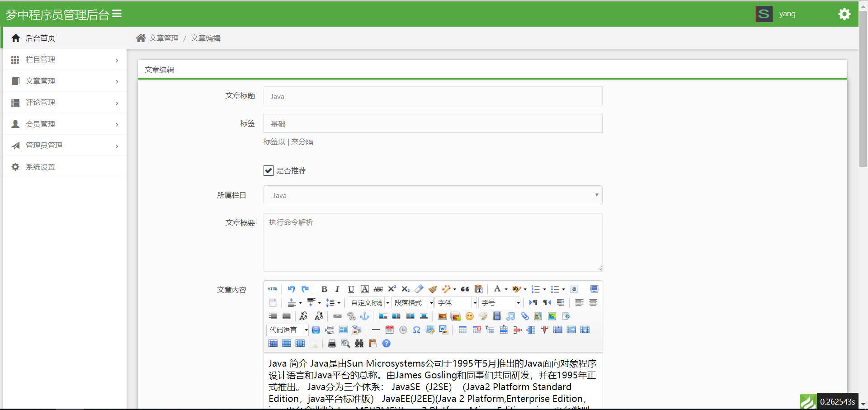868x410 pixels.
Task: Toggle bold formatting
Action: (x=324, y=289)
